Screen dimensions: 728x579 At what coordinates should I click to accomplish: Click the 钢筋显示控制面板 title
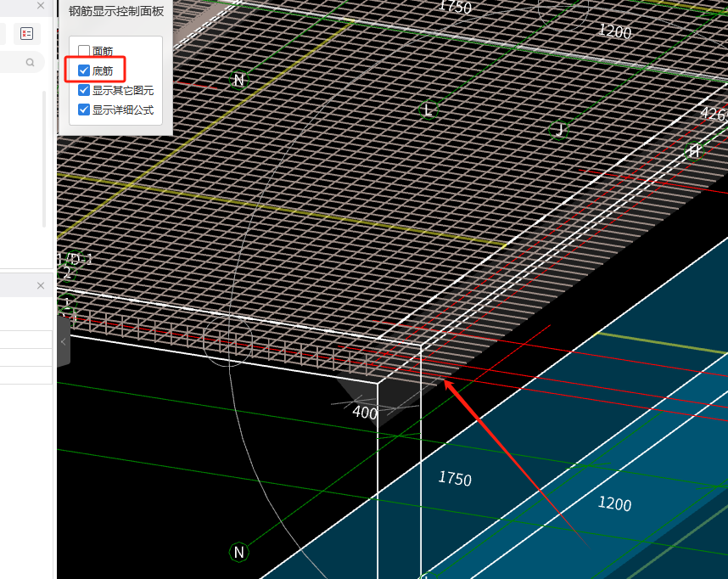point(116,11)
